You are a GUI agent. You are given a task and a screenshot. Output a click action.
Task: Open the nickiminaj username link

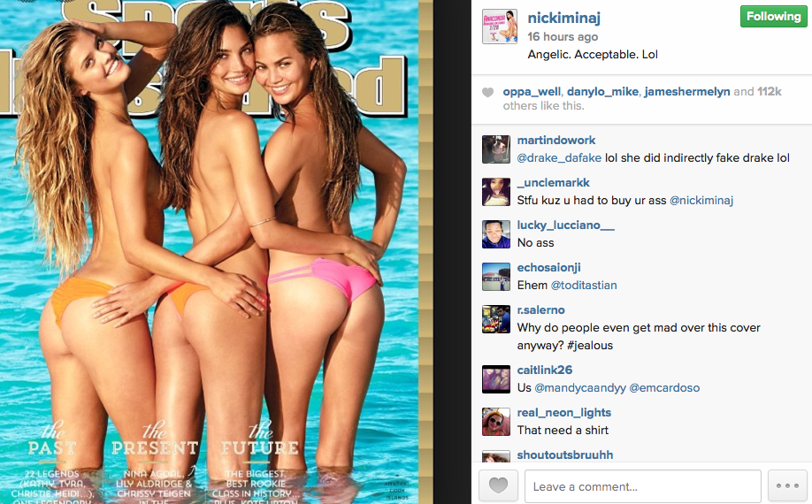point(564,18)
